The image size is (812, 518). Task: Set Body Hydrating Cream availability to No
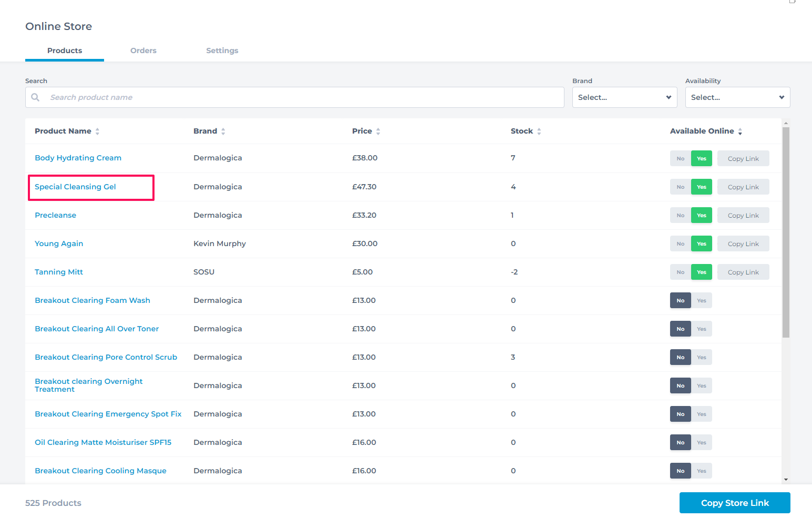pos(681,159)
